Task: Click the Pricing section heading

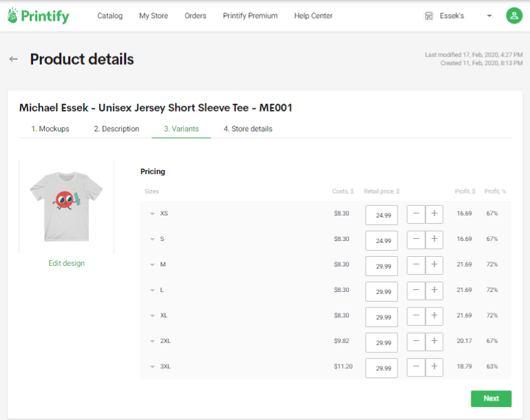Action: coord(153,171)
